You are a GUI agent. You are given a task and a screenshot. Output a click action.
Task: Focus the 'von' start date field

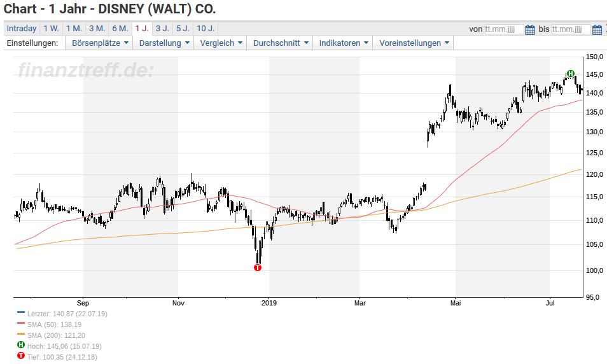[504, 29]
